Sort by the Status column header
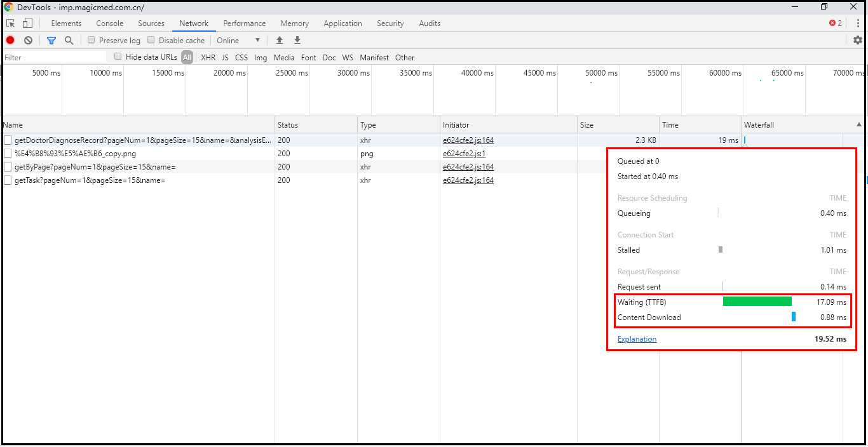Screen dimensions: 868x447 tap(316, 125)
